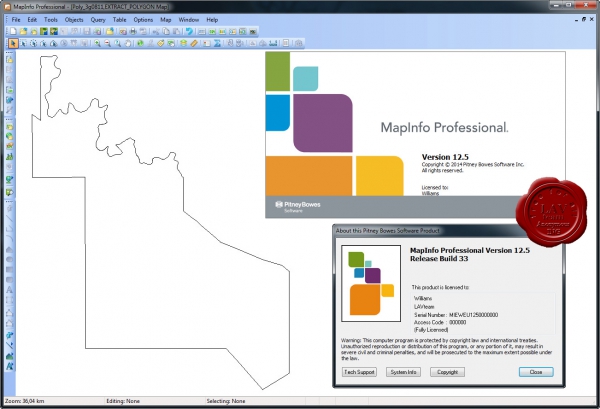Click the Tech Support button

(x=359, y=372)
